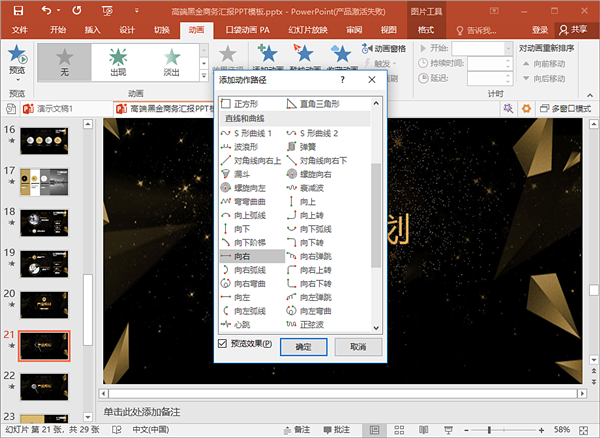
Task: Click the 预览 preview star icon
Action: (x=17, y=55)
